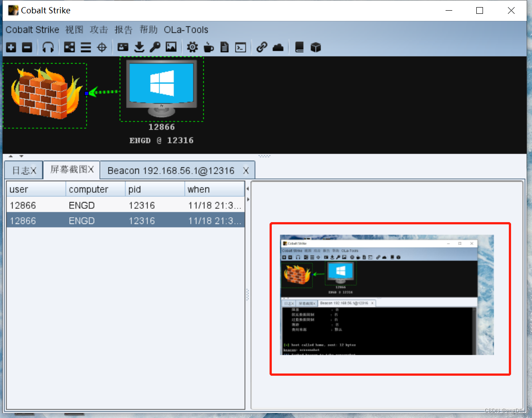
Task: Open downloaded files arrow icon
Action: click(x=139, y=48)
